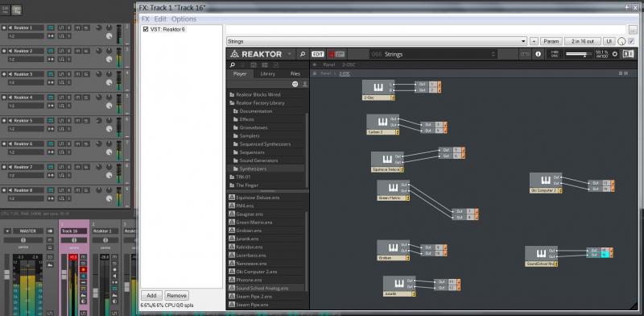Toggle record arm on Reaktor 6 track
The width and height of the screenshot is (644, 316).
(4, 143)
